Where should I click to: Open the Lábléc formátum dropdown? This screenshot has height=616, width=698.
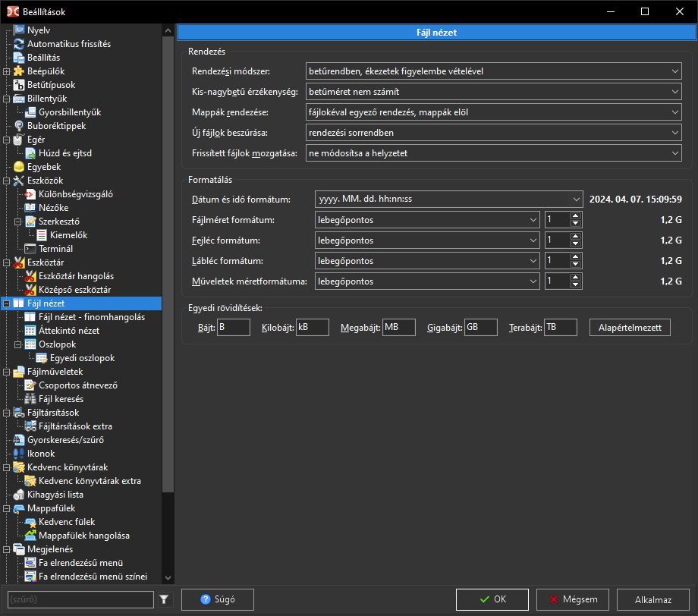click(427, 261)
